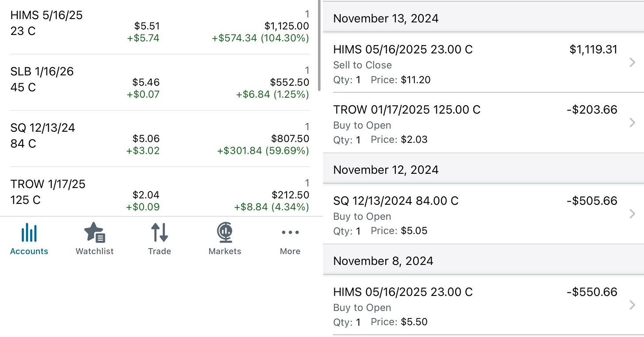Tap the Markets globe icon
The image size is (644, 337).
[x=225, y=233]
